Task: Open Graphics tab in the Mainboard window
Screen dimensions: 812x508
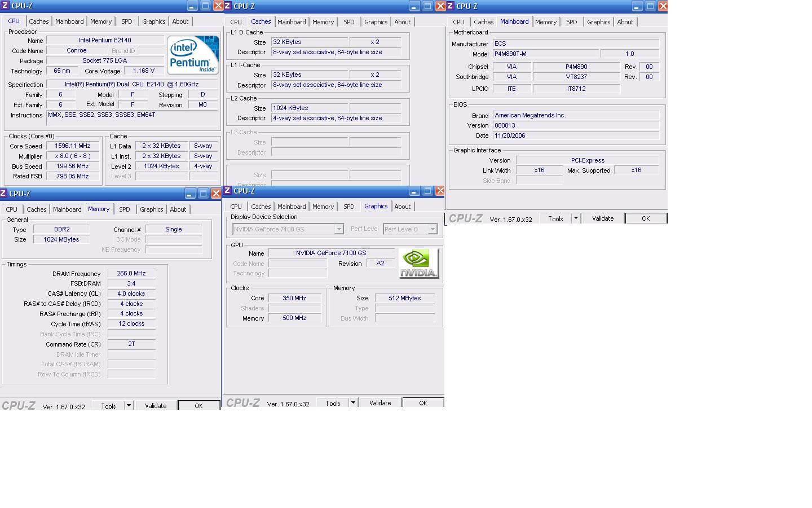Action: (599, 22)
